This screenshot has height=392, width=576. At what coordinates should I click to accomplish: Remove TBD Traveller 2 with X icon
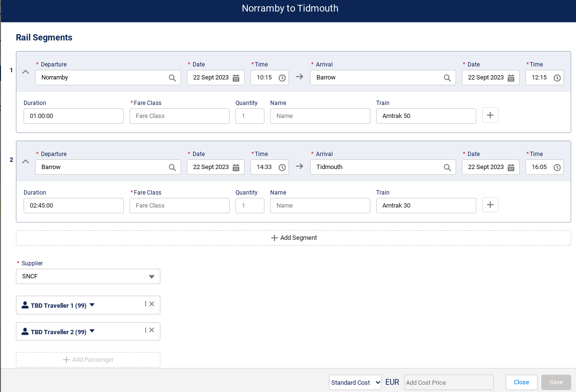click(x=152, y=330)
